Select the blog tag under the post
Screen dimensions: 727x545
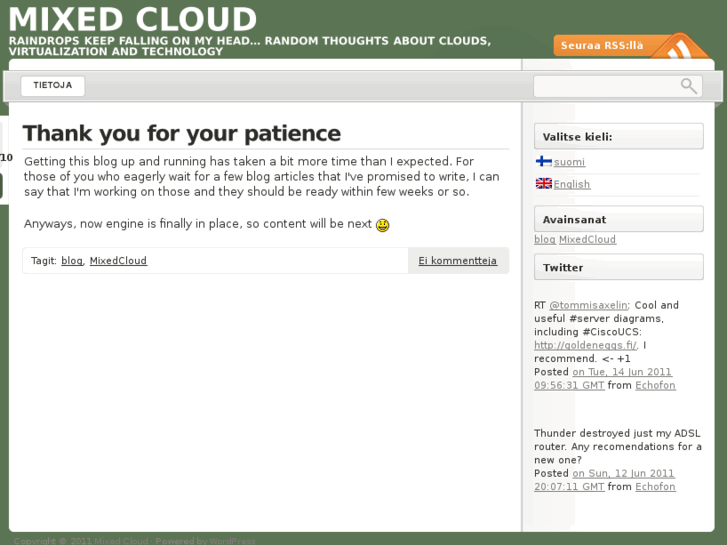tap(71, 261)
